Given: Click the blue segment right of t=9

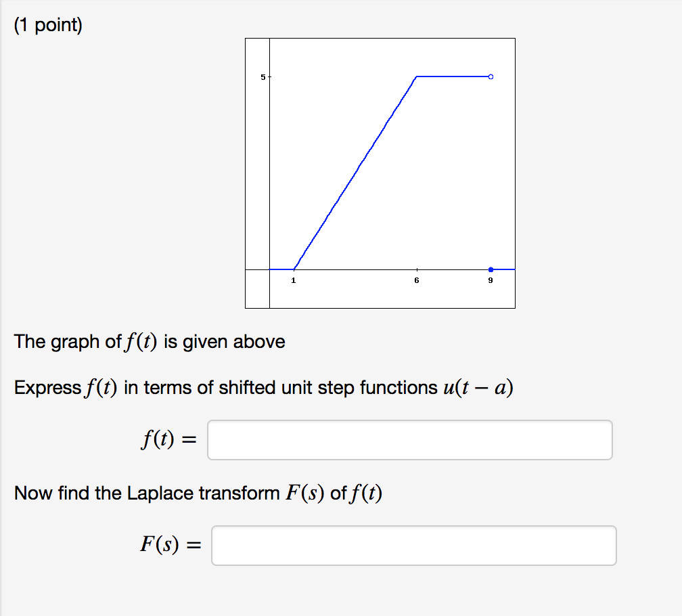Looking at the screenshot, I should (x=504, y=269).
